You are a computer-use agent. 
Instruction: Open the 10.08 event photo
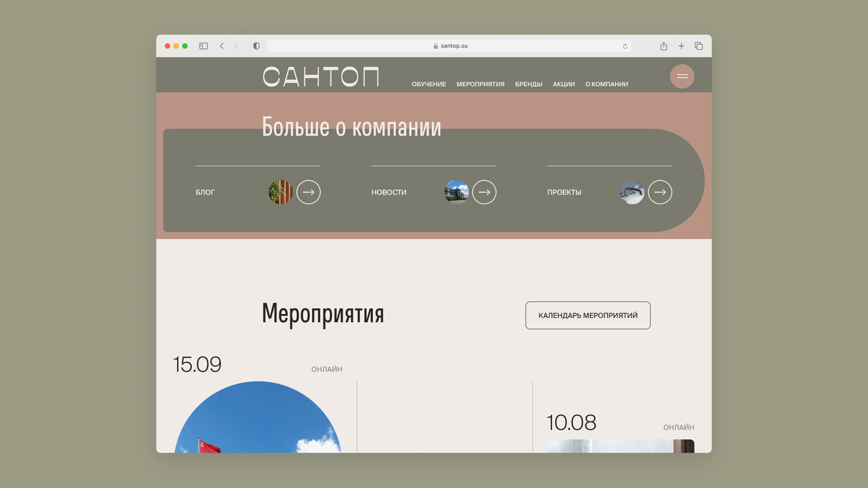(620, 446)
